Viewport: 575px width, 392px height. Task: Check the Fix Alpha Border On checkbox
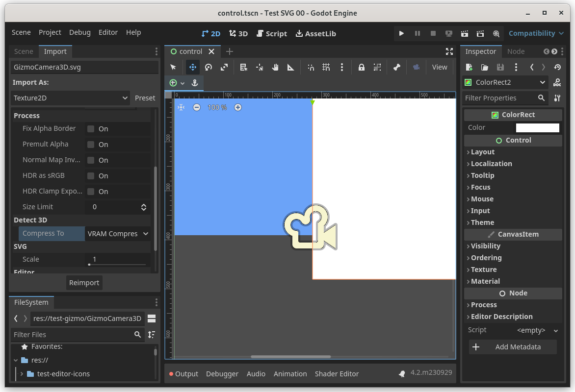(90, 128)
